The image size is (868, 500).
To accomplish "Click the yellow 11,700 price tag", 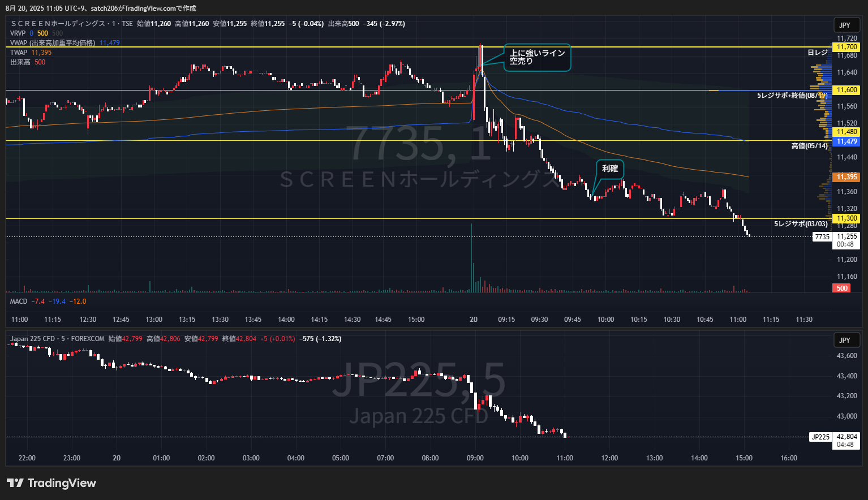I will point(846,47).
